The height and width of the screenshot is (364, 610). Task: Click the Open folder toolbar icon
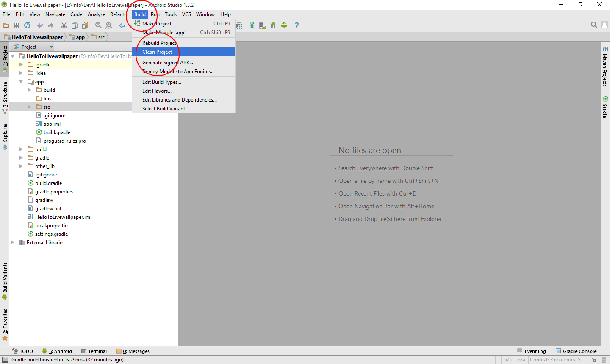coord(6,25)
